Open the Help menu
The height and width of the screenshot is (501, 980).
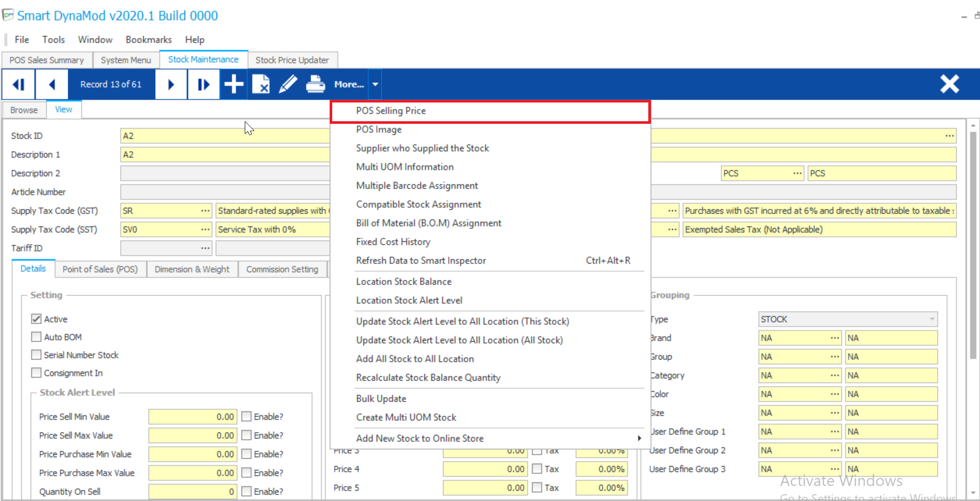(x=195, y=40)
